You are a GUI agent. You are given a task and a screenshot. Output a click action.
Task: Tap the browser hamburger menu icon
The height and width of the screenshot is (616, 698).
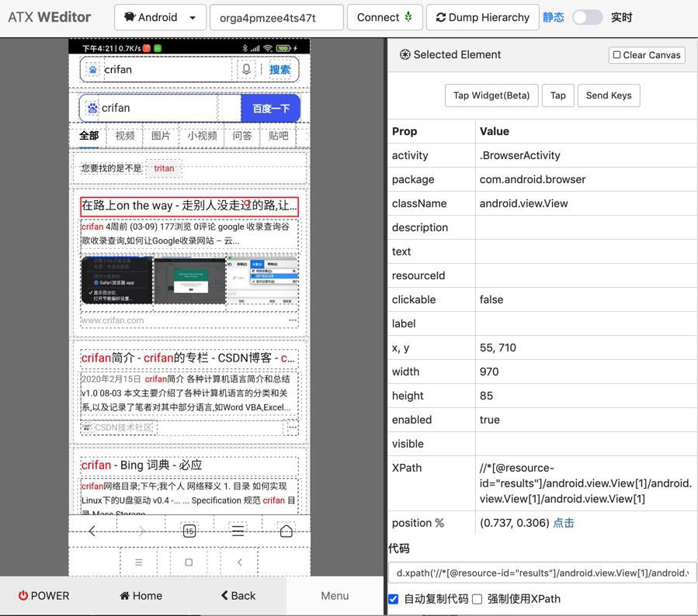(238, 531)
